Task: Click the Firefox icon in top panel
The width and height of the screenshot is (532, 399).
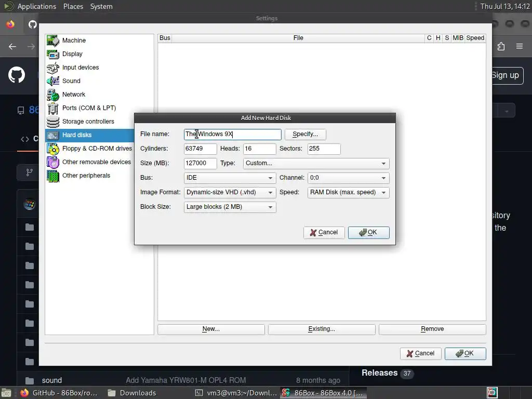Action: pos(10,24)
